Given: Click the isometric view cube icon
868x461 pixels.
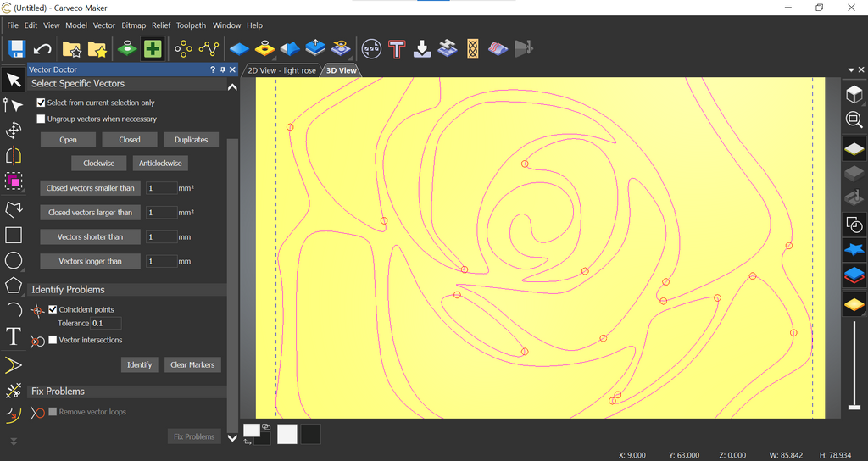Looking at the screenshot, I should (854, 94).
